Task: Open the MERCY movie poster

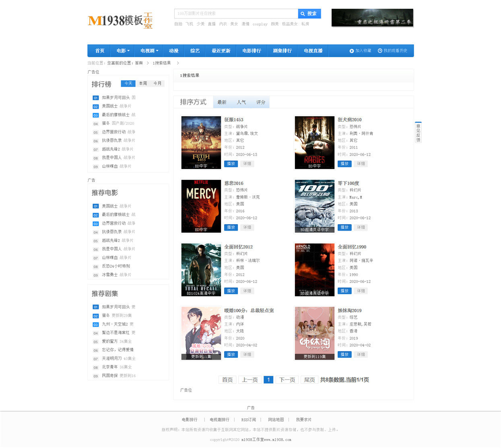Action: click(x=201, y=206)
